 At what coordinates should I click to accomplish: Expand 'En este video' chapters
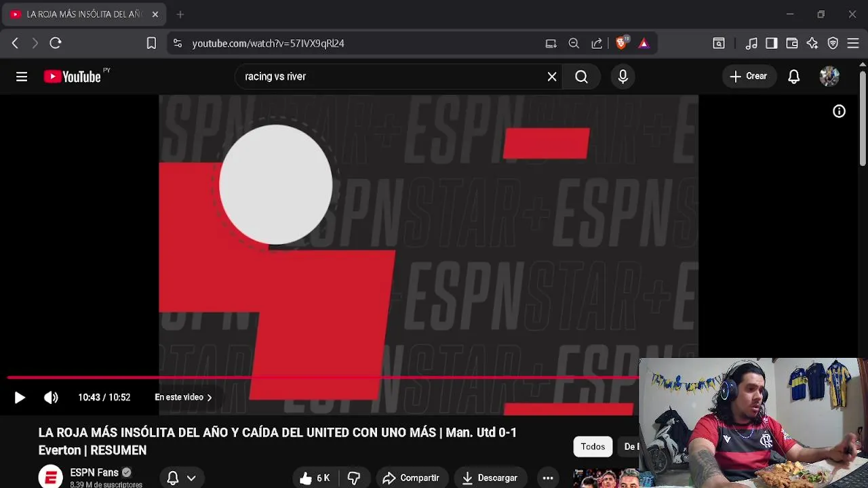[183, 397]
